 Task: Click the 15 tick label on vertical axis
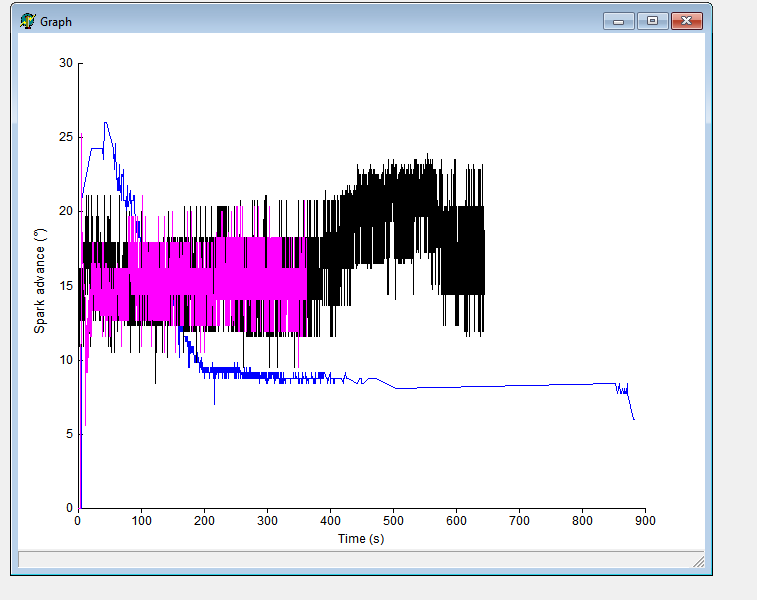coord(66,286)
